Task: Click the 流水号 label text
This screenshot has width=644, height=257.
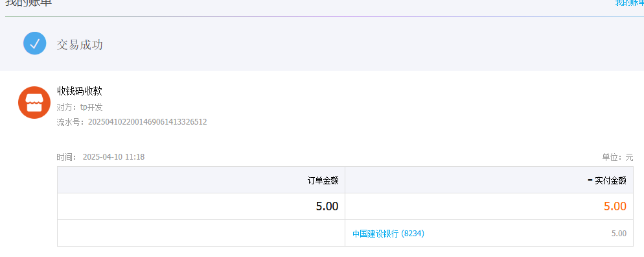Action: 70,122
